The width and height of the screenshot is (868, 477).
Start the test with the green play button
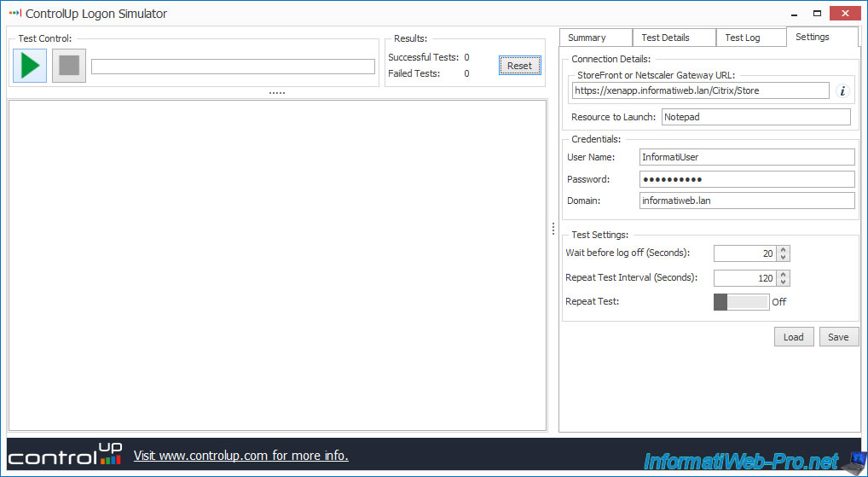point(30,66)
